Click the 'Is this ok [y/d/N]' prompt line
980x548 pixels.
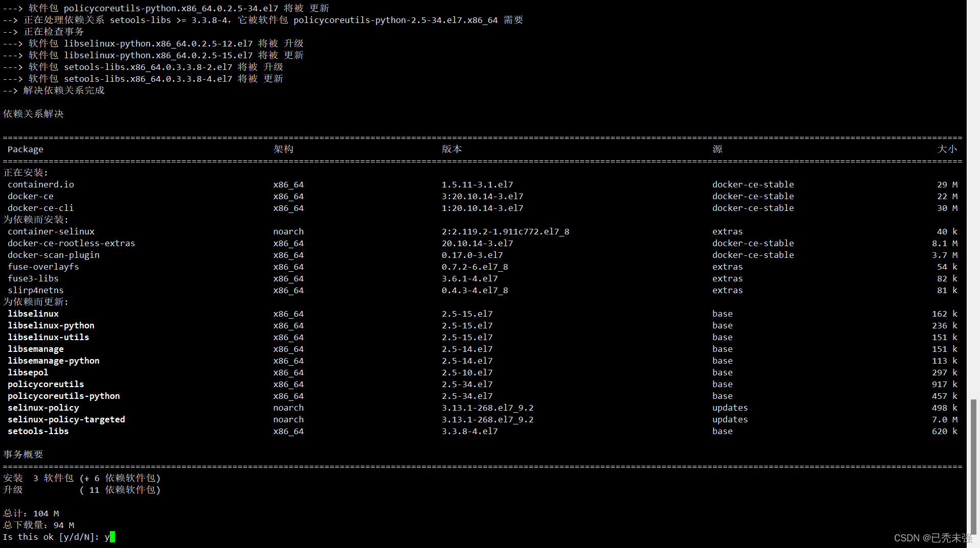point(59,537)
